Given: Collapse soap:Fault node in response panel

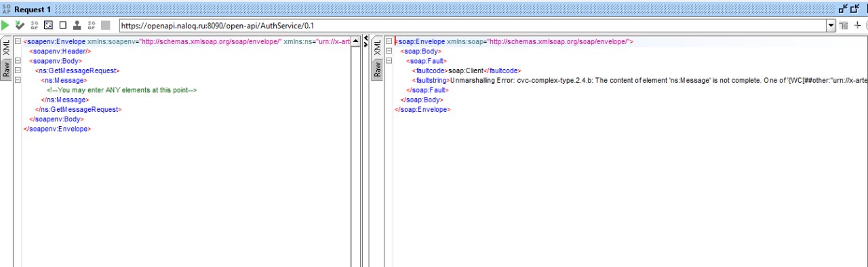Looking at the screenshot, I should [389, 60].
